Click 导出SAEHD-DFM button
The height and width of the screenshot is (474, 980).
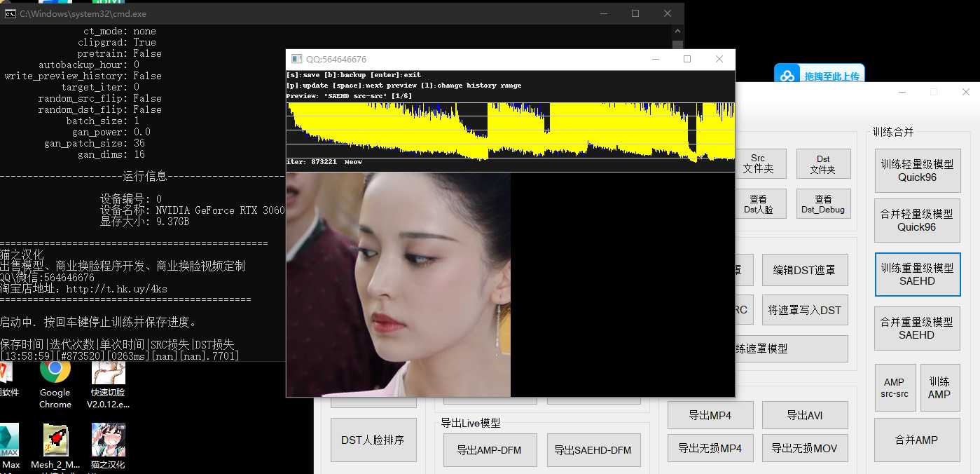pyautogui.click(x=593, y=450)
